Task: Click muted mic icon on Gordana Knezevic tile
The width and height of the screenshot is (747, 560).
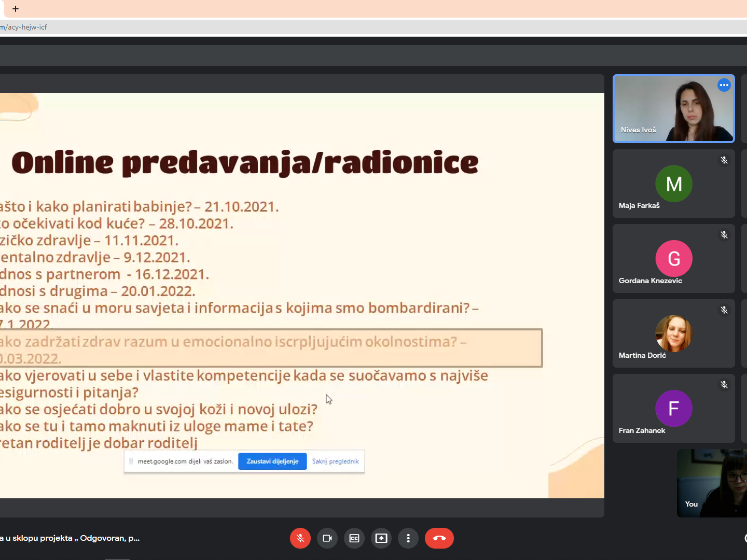Action: point(724,235)
